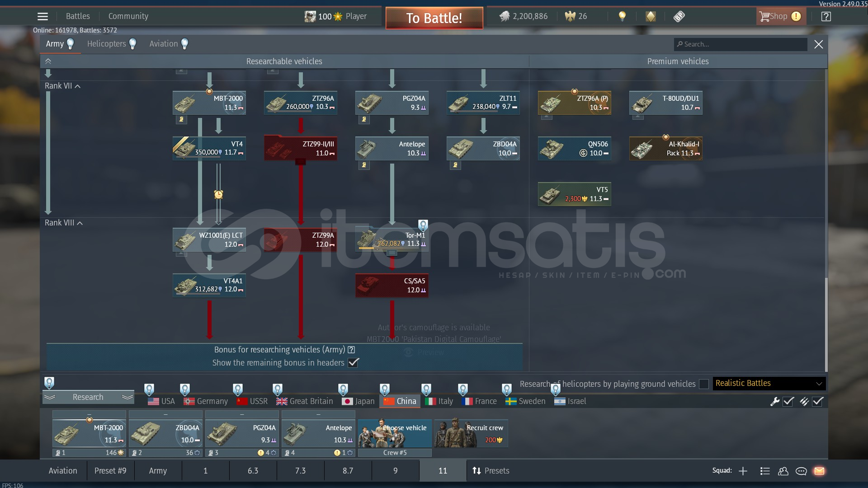868x488 pixels.
Task: Open the chat bubble icon
Action: pos(801,471)
